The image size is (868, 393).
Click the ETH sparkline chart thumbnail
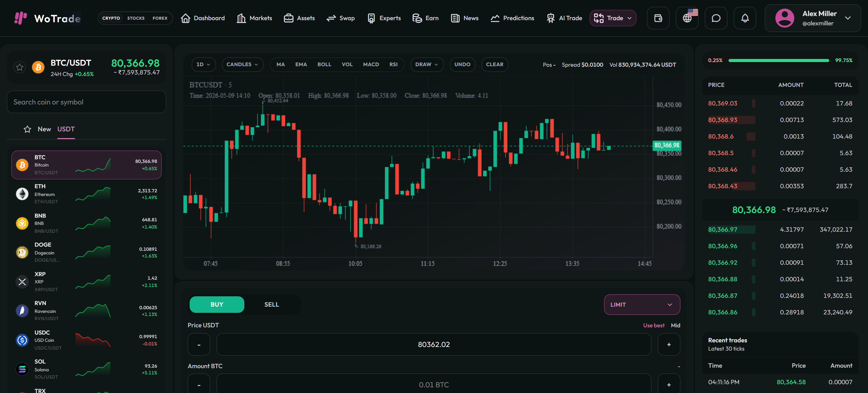[x=93, y=194]
